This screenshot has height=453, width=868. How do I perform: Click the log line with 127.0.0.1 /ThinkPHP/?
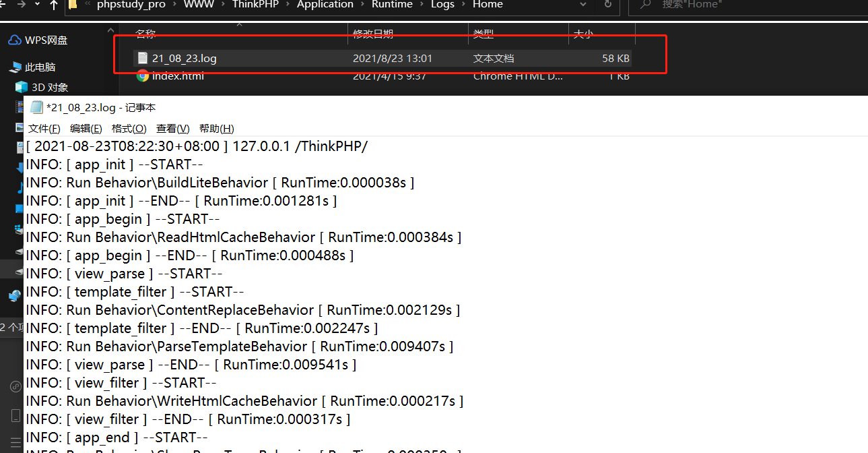tap(197, 146)
